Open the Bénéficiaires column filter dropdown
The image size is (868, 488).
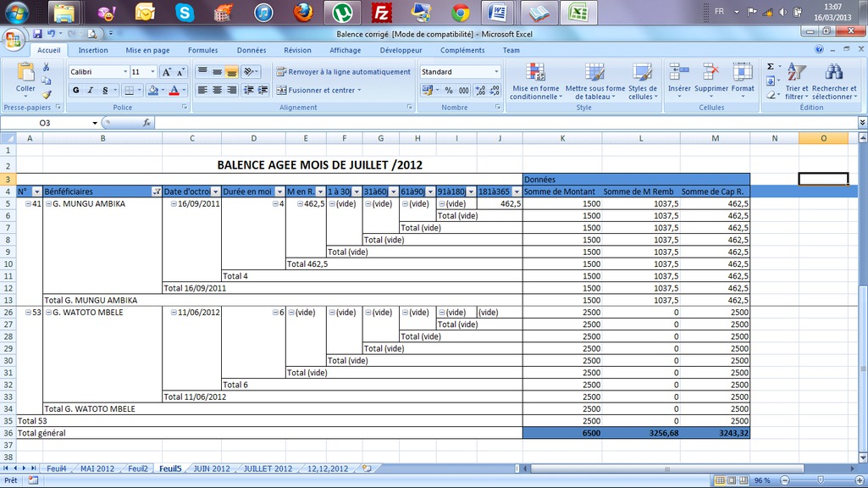pos(156,192)
